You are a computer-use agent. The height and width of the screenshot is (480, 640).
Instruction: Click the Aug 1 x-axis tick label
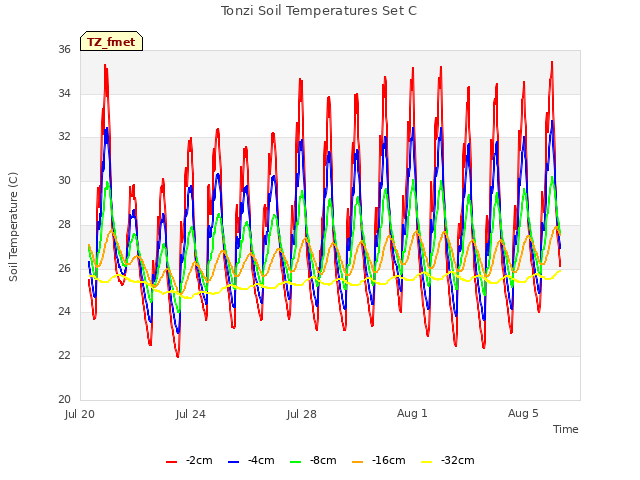(412, 413)
